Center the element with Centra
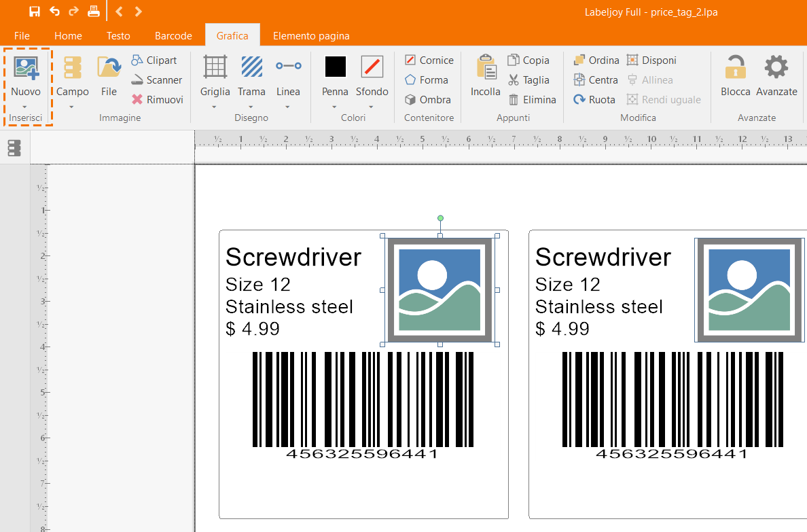 tap(596, 79)
